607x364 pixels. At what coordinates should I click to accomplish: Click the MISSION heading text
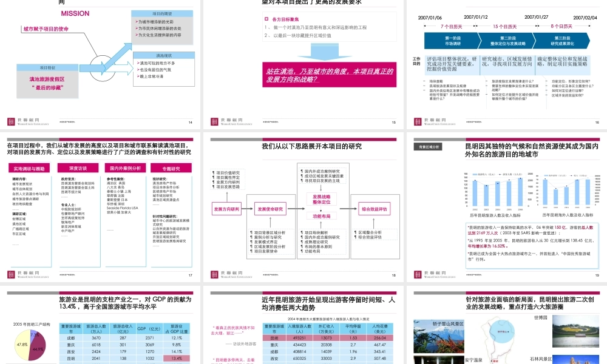tap(75, 13)
